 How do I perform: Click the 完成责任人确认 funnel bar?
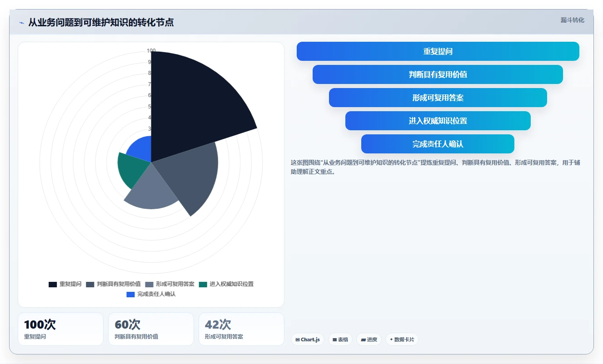(x=438, y=144)
